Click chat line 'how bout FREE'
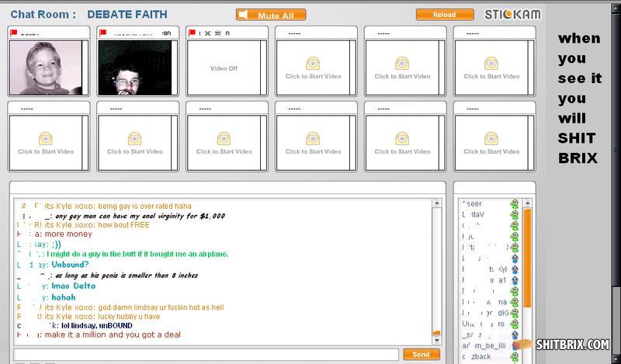The image size is (621, 364). 123,225
